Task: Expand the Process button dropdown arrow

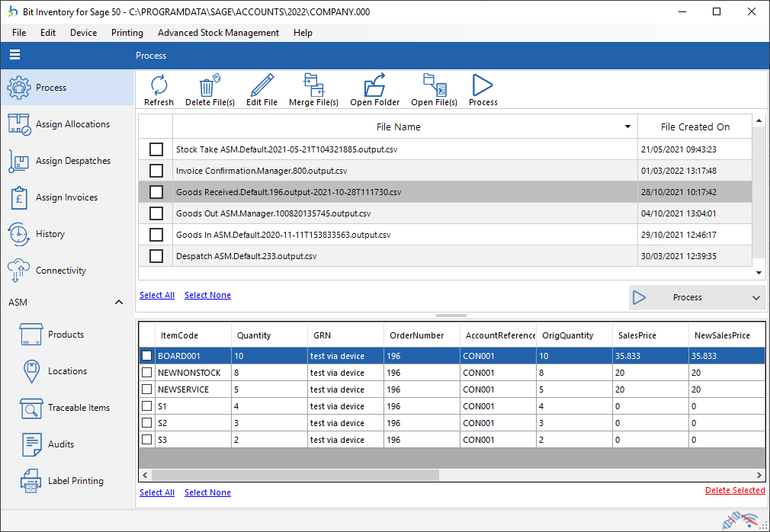Action: tap(756, 298)
